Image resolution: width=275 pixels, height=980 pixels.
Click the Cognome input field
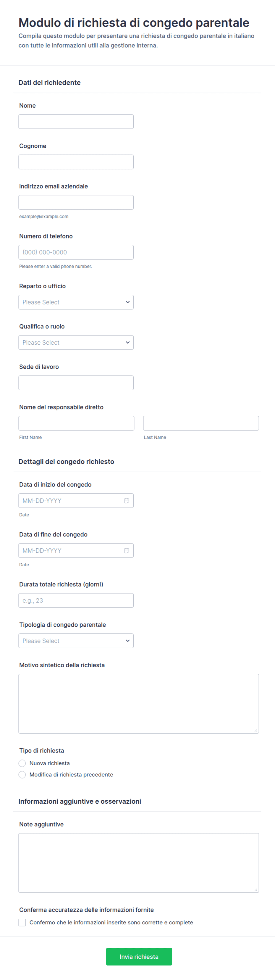[76, 162]
